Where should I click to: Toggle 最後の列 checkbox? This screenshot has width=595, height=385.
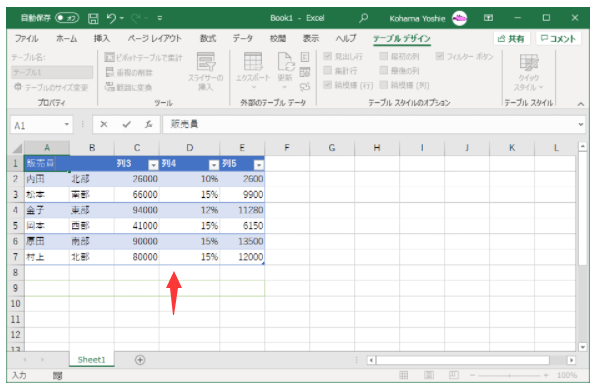[384, 70]
